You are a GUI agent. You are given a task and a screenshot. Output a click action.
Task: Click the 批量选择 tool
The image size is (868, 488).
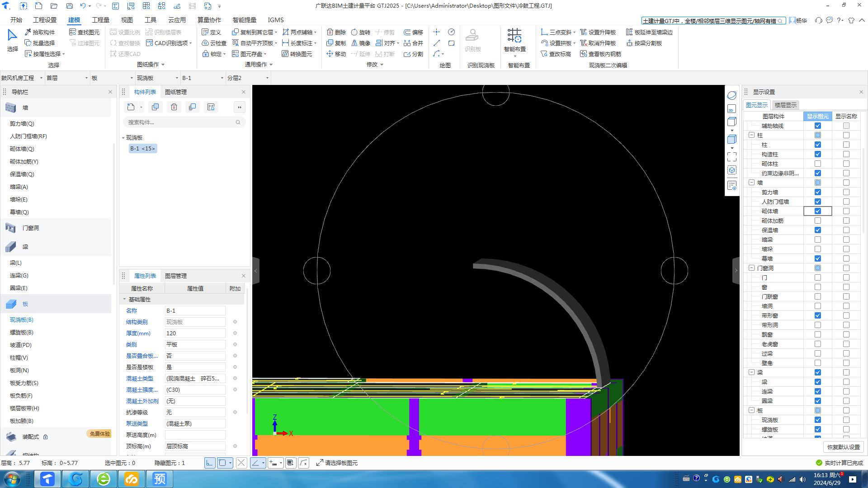tap(40, 43)
